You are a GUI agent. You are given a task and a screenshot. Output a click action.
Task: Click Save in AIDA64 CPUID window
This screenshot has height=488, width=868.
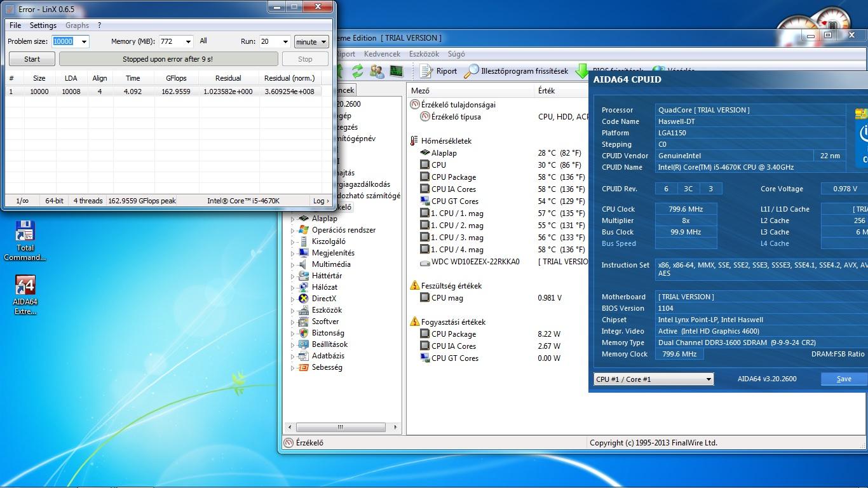coord(844,379)
